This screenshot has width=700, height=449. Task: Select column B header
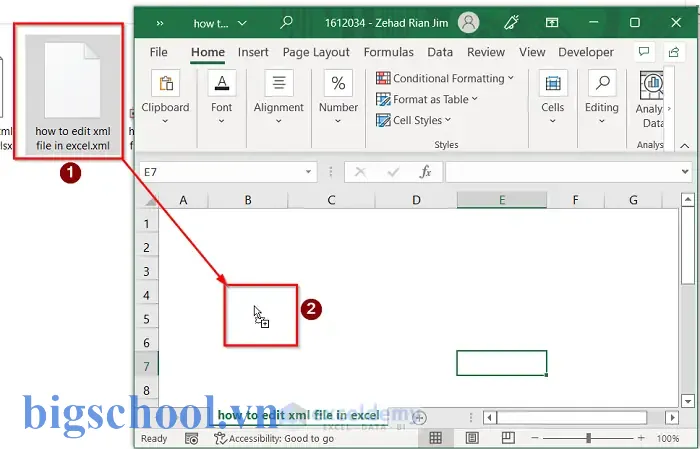[248, 200]
